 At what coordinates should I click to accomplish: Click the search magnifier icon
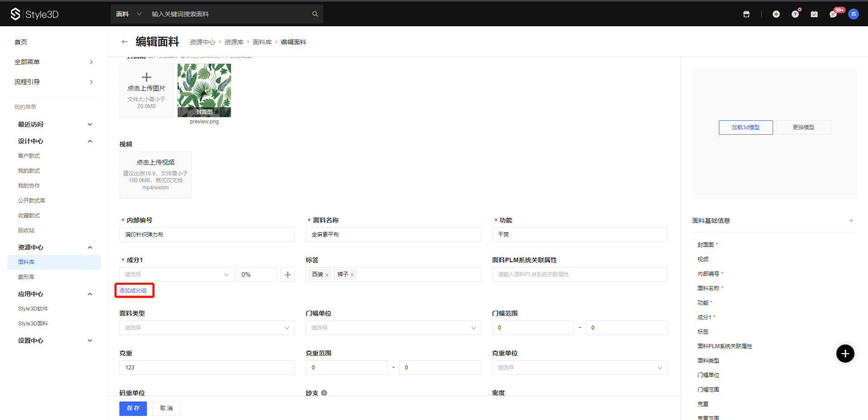click(x=315, y=14)
